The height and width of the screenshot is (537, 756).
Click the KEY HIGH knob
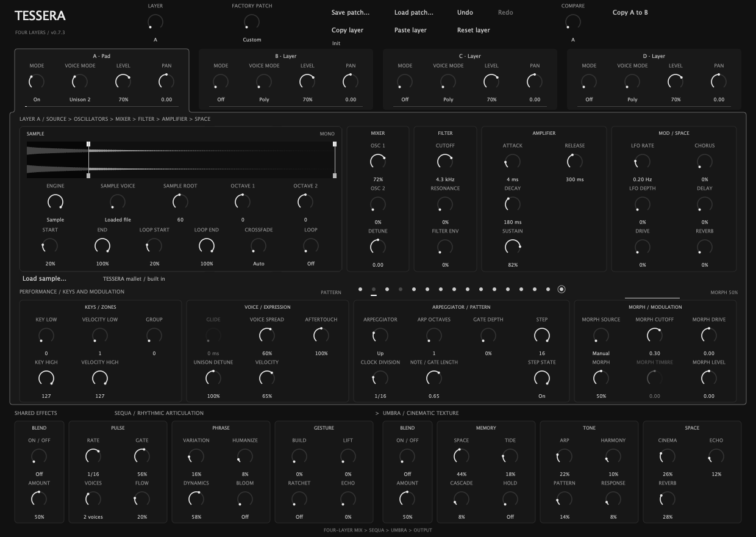click(46, 378)
